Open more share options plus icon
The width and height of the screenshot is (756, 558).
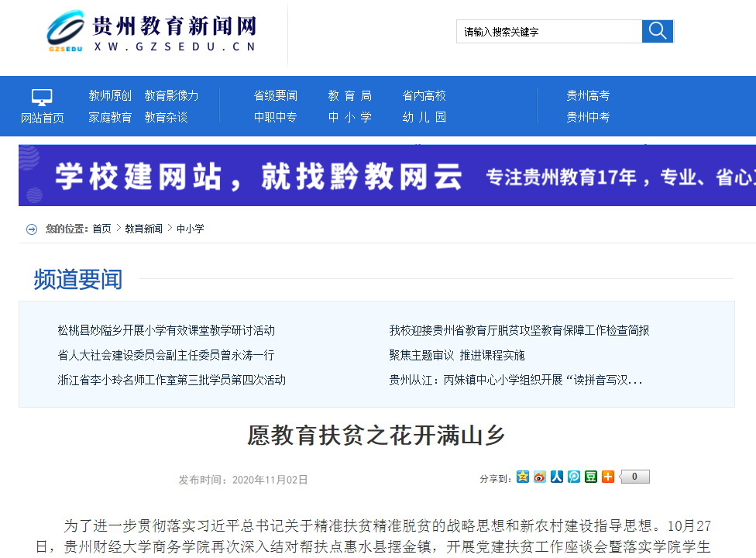pyautogui.click(x=608, y=477)
